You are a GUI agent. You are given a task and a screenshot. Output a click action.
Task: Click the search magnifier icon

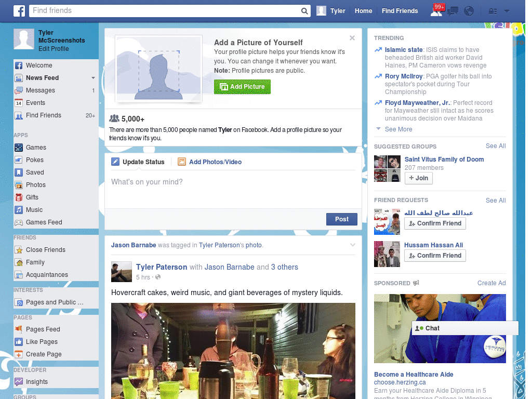point(304,11)
